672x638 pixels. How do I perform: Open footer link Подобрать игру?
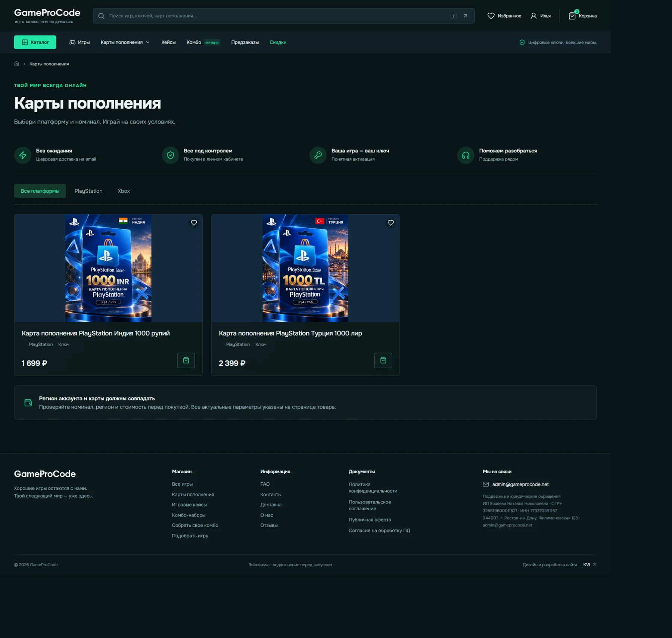pos(190,536)
